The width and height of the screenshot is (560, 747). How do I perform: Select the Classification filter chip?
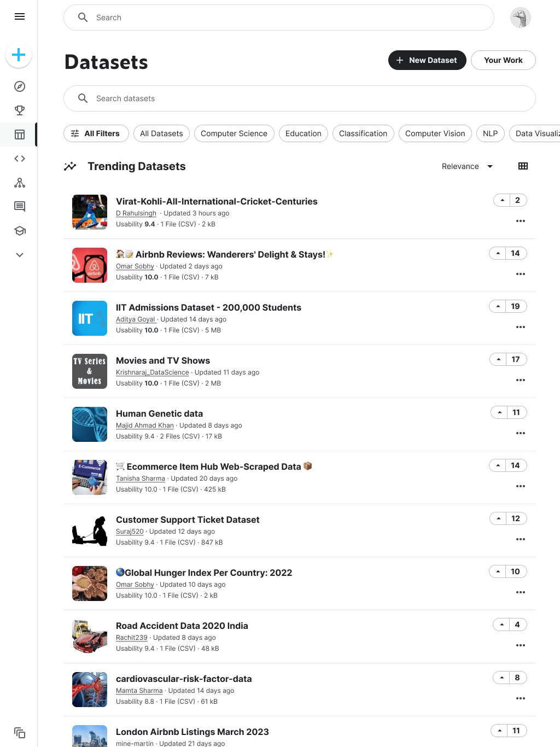(363, 133)
